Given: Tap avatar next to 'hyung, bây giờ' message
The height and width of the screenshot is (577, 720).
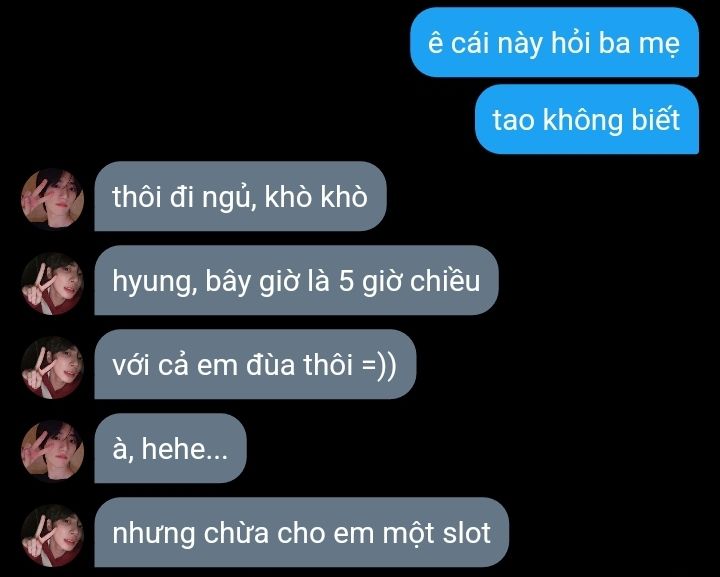Looking at the screenshot, I should tap(53, 283).
